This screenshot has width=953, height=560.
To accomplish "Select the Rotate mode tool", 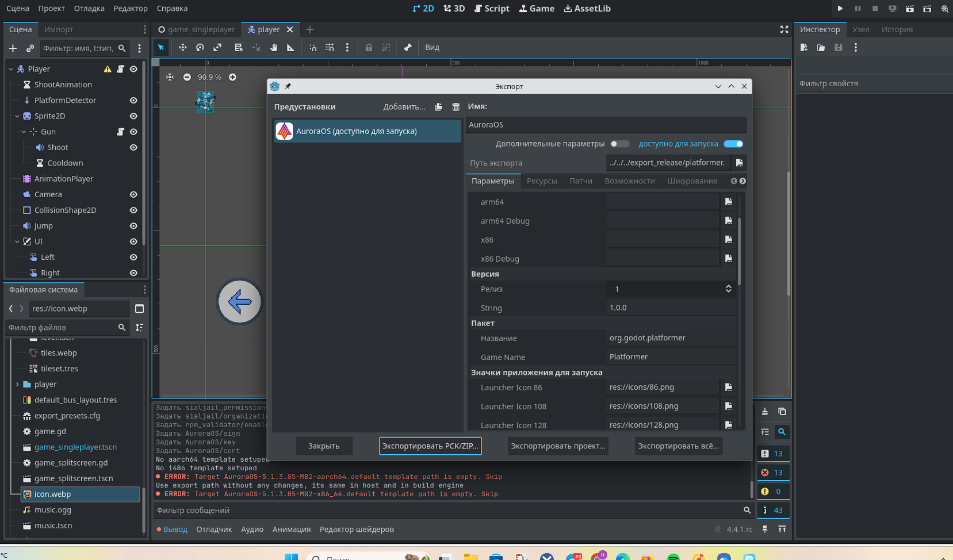I will click(200, 48).
